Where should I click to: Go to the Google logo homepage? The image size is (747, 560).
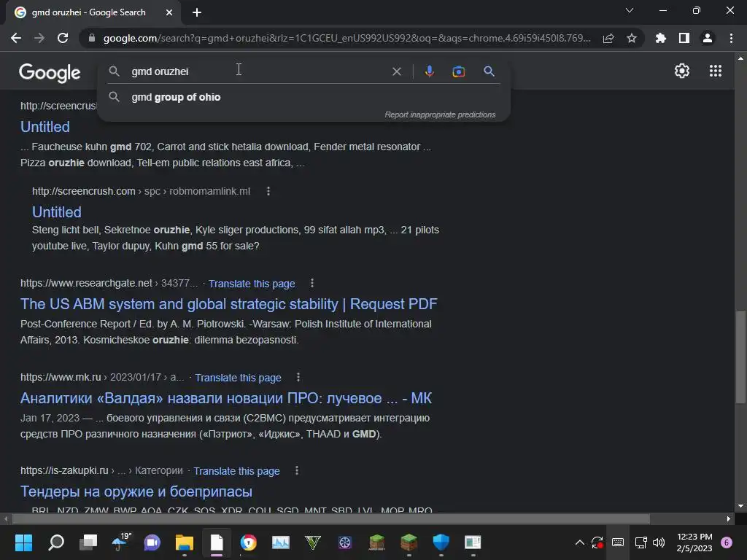pyautogui.click(x=50, y=72)
